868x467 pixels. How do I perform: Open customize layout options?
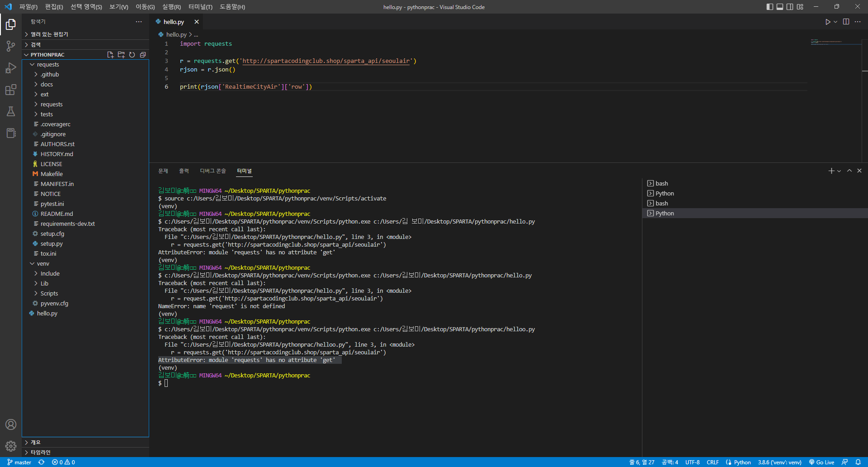[800, 7]
